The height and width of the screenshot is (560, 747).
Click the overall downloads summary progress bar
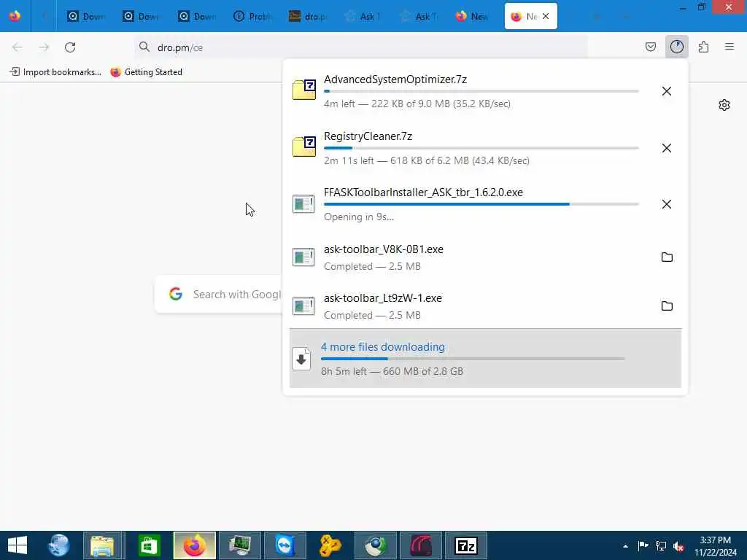point(473,359)
